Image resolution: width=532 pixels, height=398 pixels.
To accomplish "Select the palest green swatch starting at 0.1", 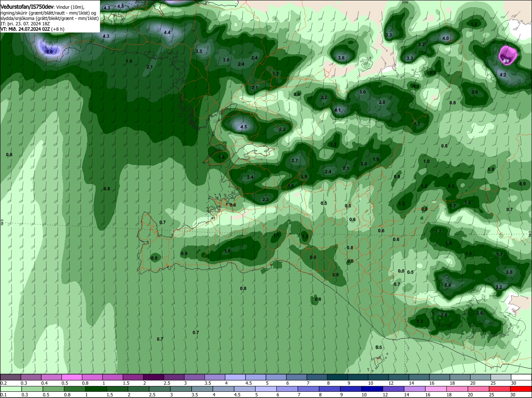I will [x=10, y=389].
